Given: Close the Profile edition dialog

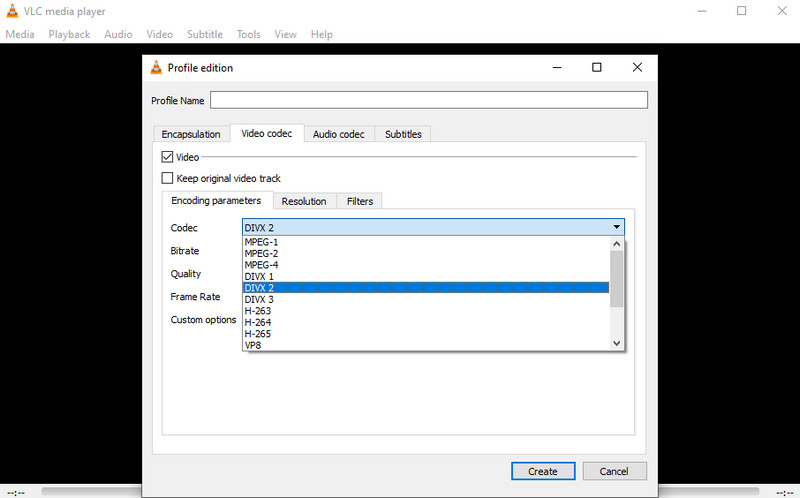Looking at the screenshot, I should pyautogui.click(x=637, y=68).
